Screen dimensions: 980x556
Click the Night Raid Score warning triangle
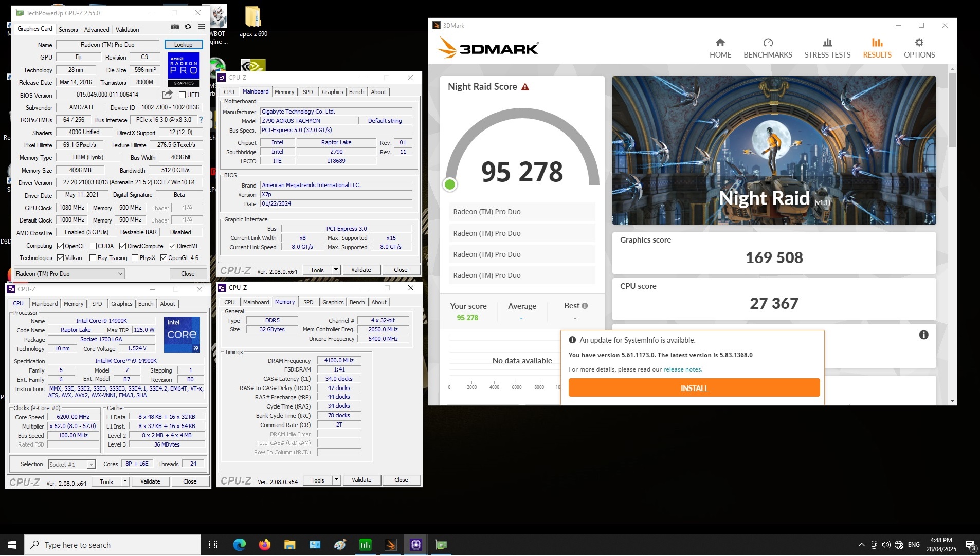tap(525, 87)
